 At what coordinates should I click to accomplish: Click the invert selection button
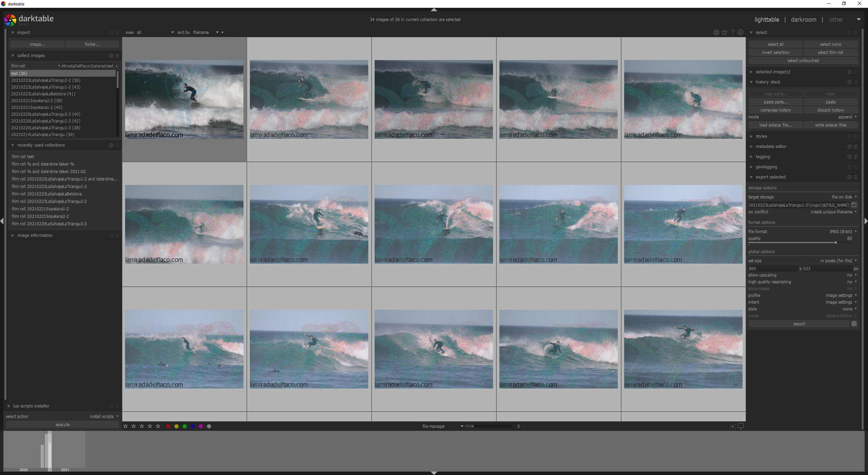(775, 52)
